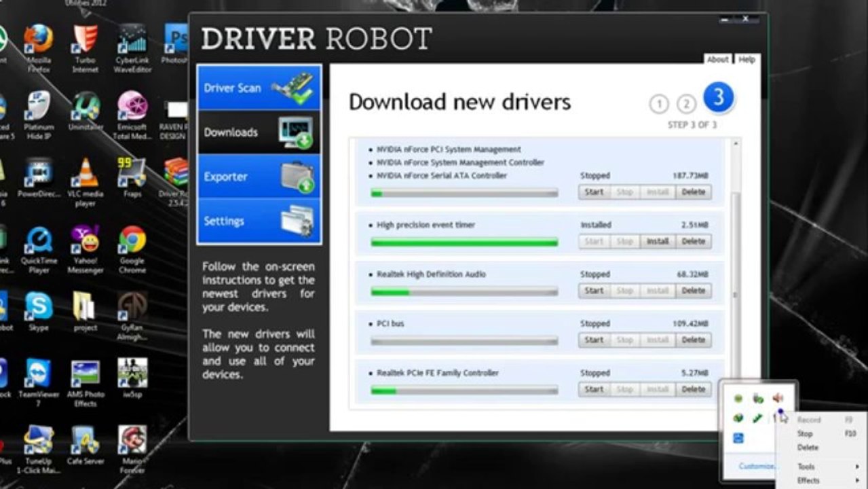Open the Cafe Server desktop icon
Viewport: 868px width, 489px height.
click(86, 446)
